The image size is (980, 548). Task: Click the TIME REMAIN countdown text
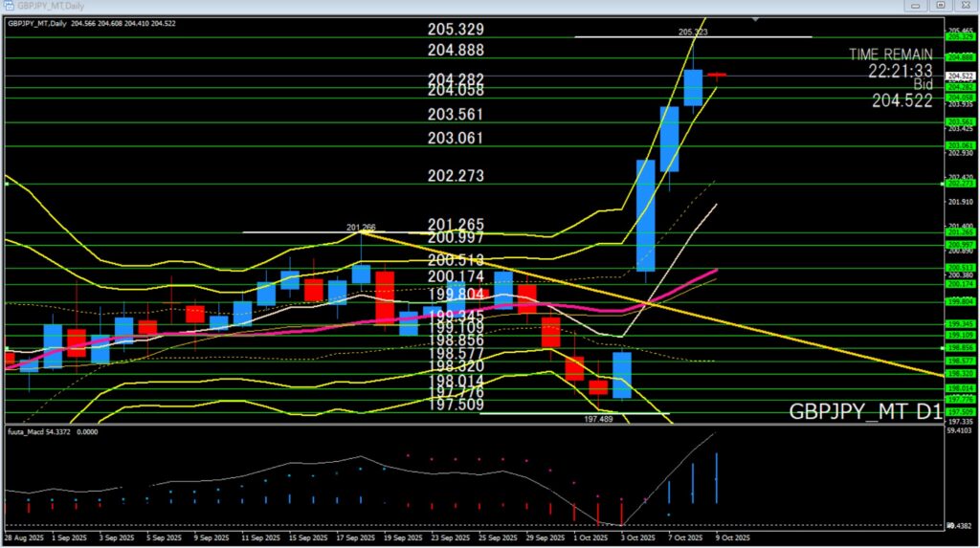890,55
